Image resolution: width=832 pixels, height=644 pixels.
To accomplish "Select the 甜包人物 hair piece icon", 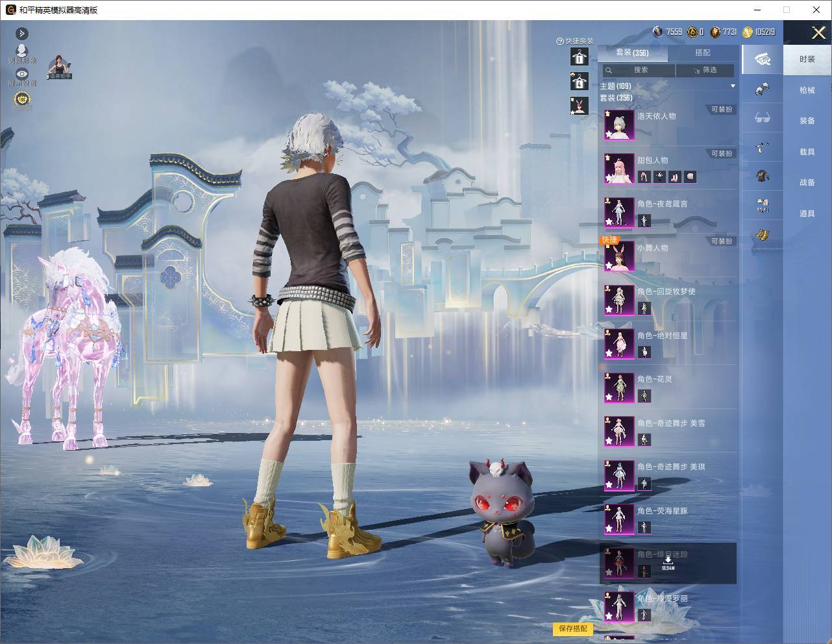I will coord(644,177).
